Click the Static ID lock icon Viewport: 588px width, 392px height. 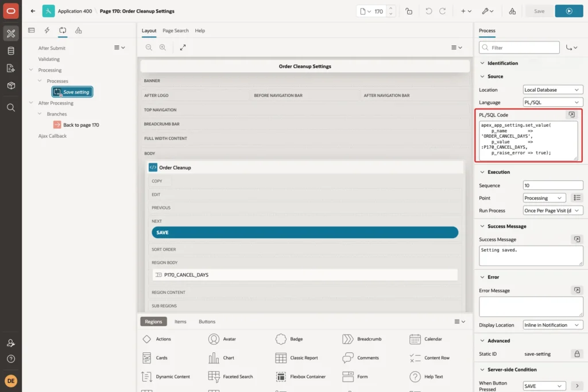coord(577,354)
